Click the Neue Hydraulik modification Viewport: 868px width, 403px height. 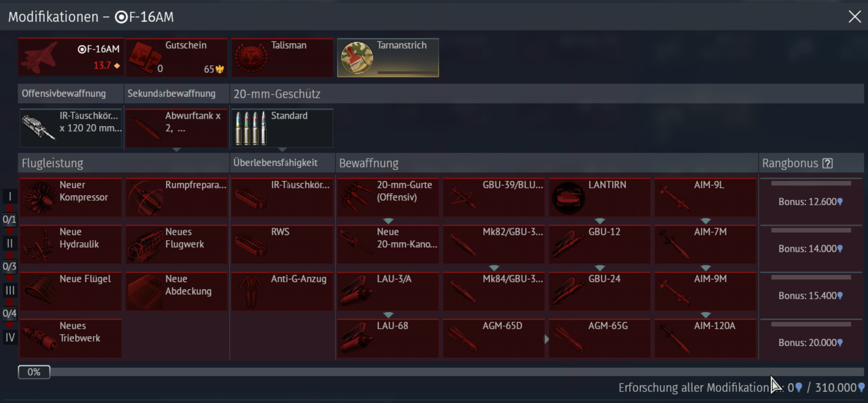coord(71,244)
